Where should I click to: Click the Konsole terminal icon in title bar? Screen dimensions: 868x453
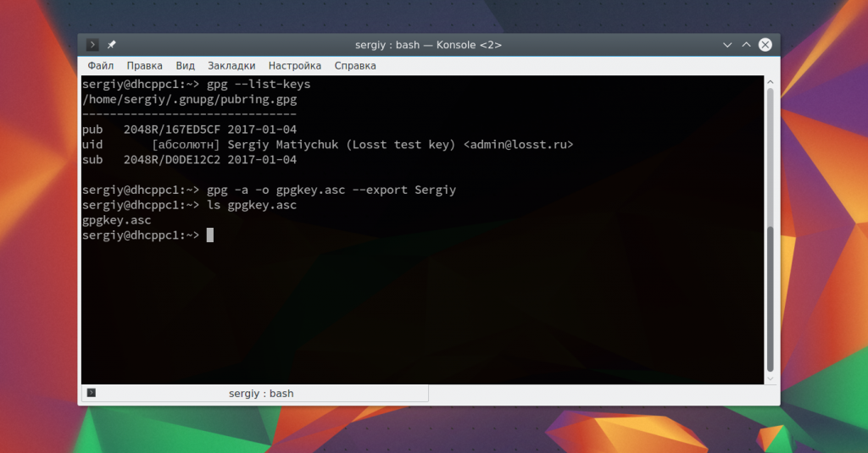pos(92,45)
